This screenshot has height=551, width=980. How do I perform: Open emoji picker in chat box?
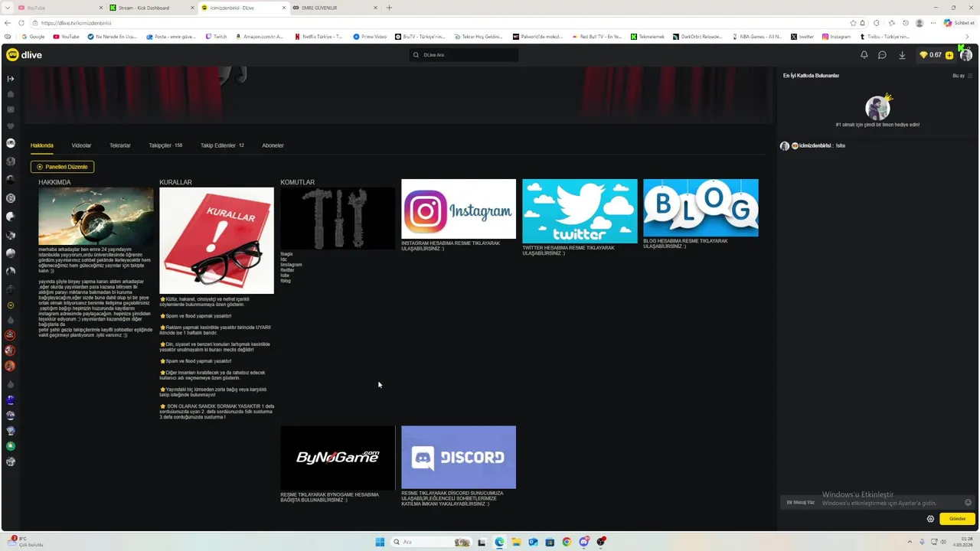click(968, 503)
